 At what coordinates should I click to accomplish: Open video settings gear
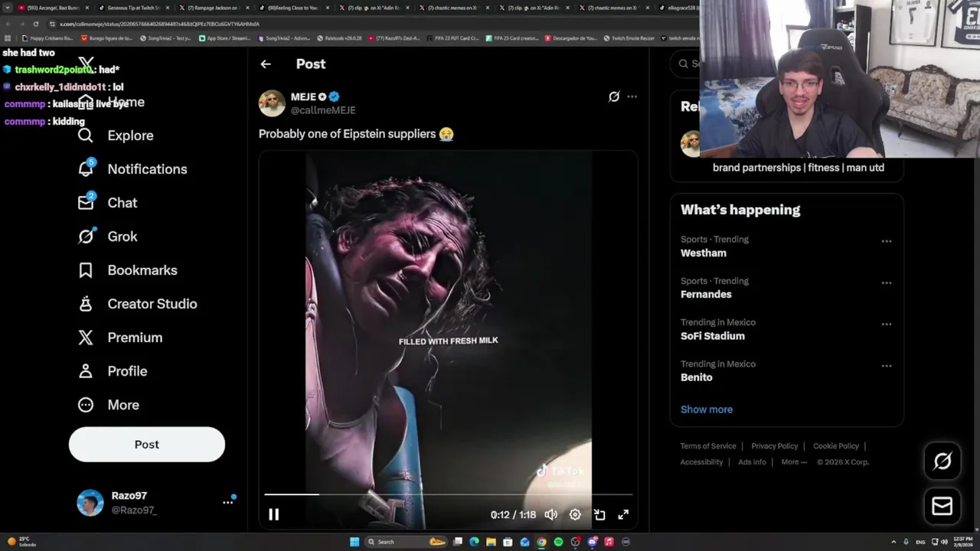pos(575,515)
